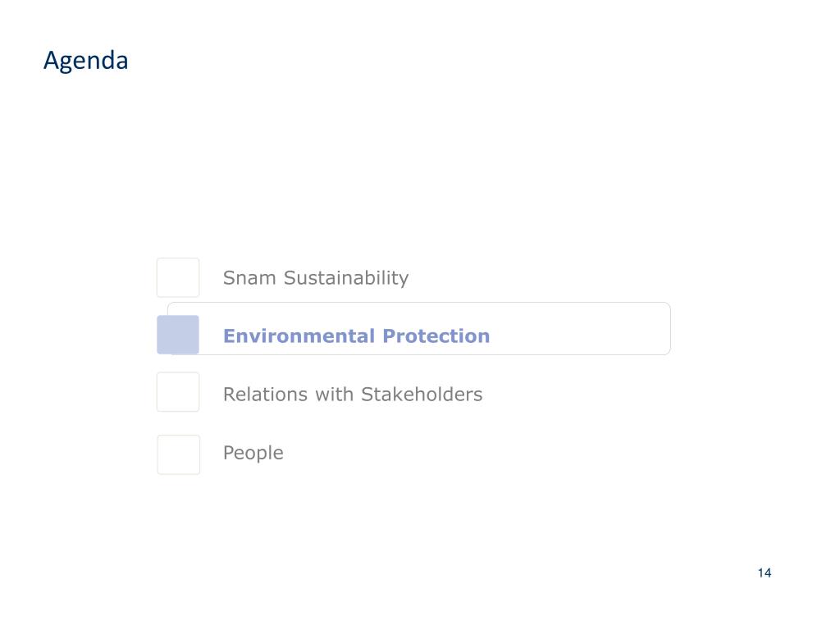Click the bold word Protection

click(x=436, y=336)
